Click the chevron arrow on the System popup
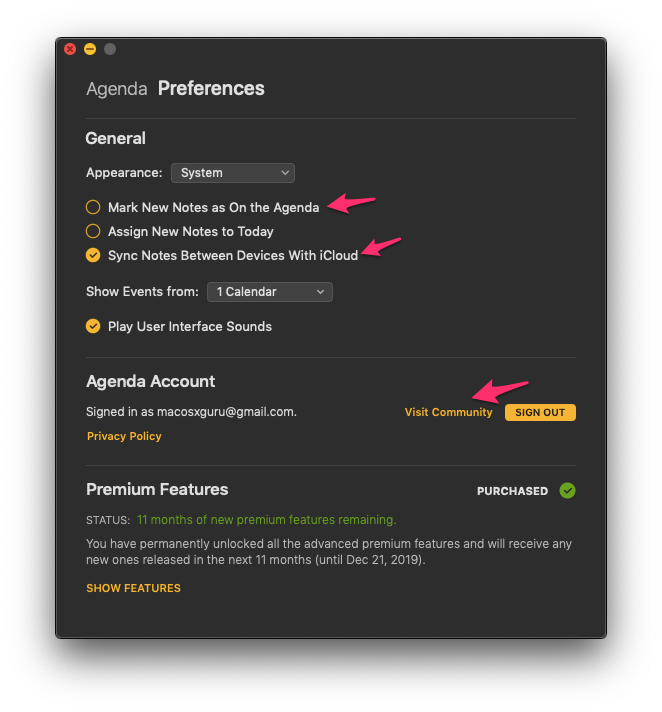The width and height of the screenshot is (662, 712). point(285,173)
